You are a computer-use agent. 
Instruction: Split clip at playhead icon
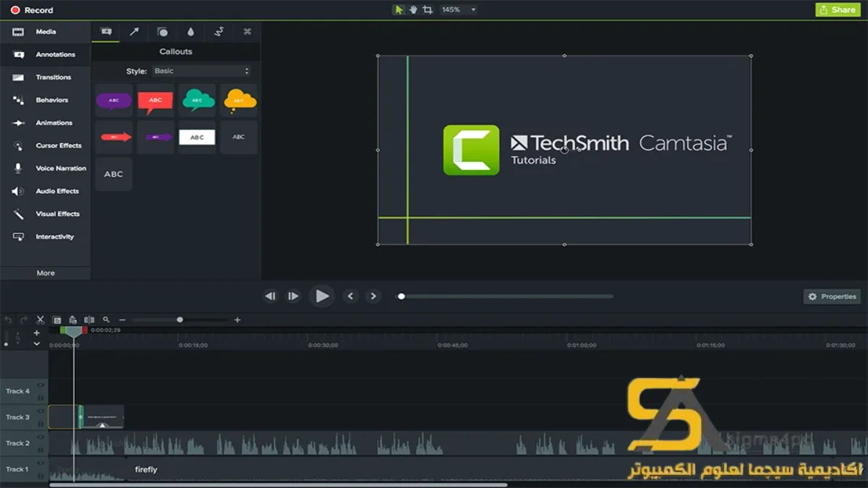(x=89, y=320)
